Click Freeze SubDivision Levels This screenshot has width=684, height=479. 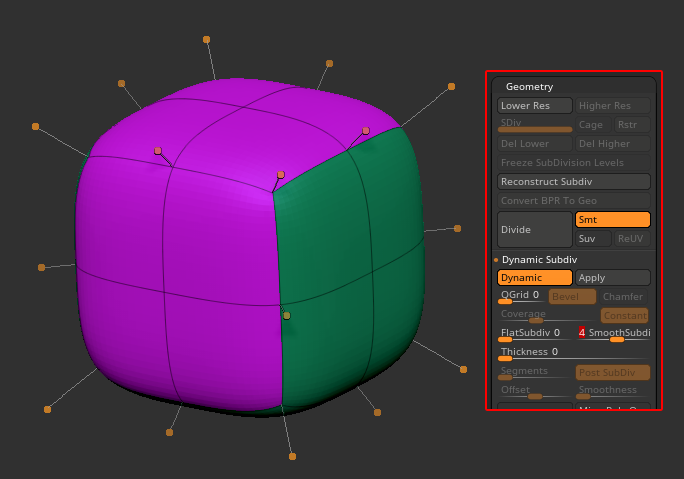tap(573, 163)
